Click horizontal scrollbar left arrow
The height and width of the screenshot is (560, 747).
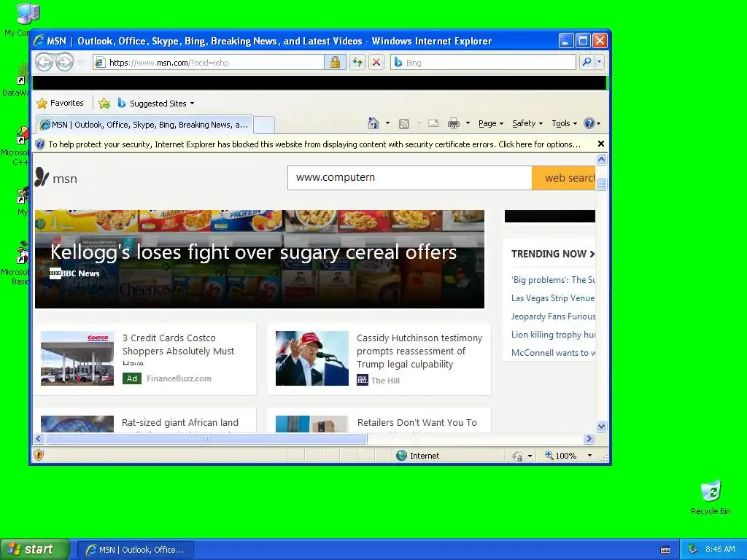click(x=39, y=438)
